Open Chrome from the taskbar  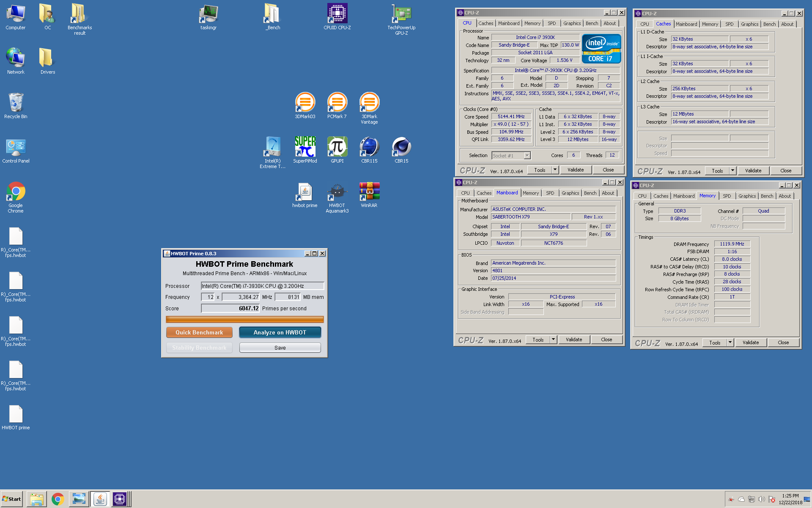(x=58, y=499)
